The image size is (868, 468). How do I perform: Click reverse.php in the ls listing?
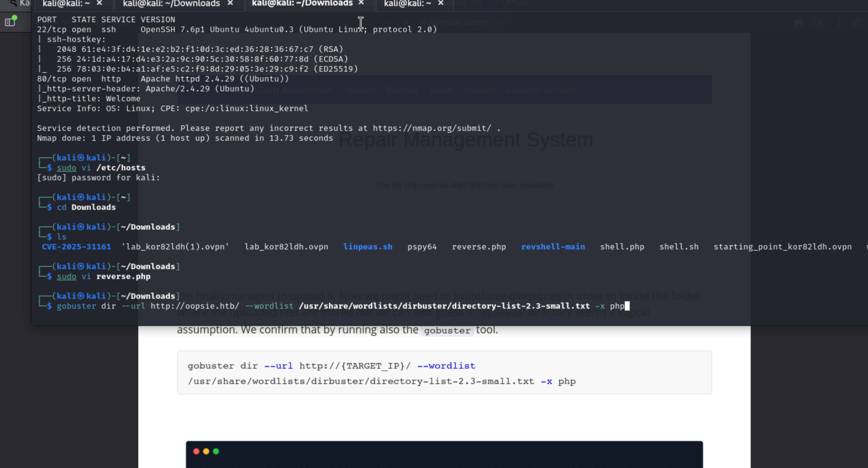[478, 247]
